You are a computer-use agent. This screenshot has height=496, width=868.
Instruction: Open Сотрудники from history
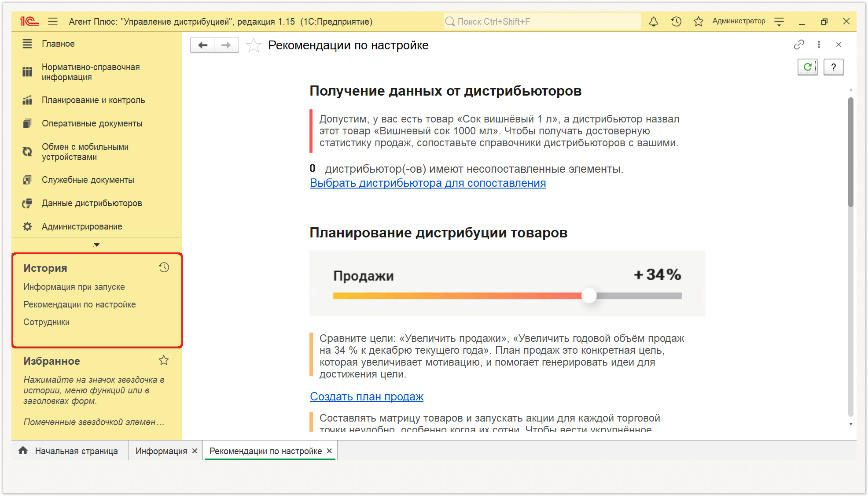tap(46, 322)
